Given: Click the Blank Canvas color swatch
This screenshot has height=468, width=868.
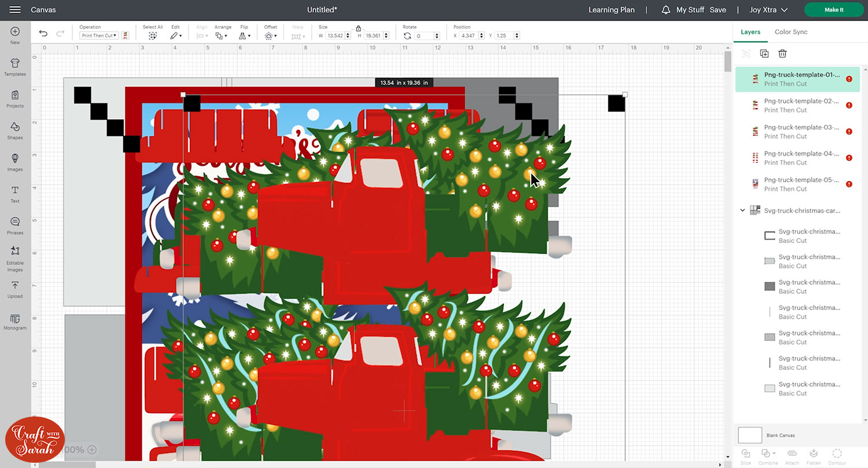Looking at the screenshot, I should [750, 435].
